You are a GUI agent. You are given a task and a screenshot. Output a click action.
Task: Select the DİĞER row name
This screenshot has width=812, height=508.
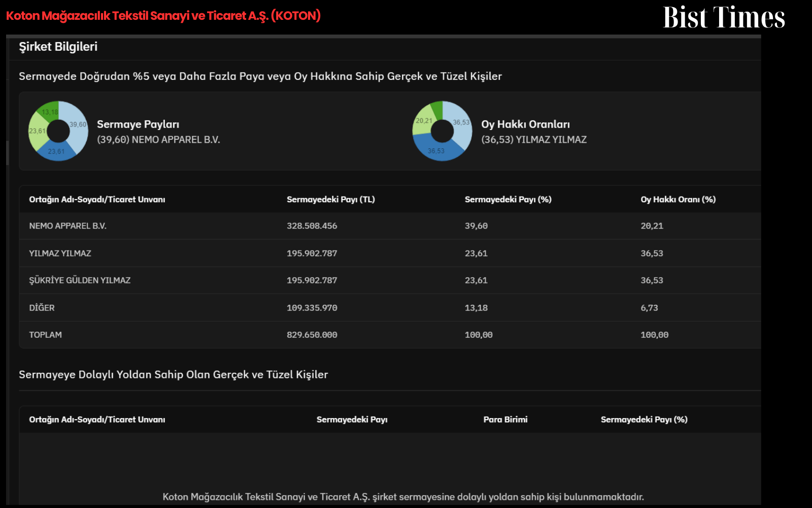click(x=42, y=308)
